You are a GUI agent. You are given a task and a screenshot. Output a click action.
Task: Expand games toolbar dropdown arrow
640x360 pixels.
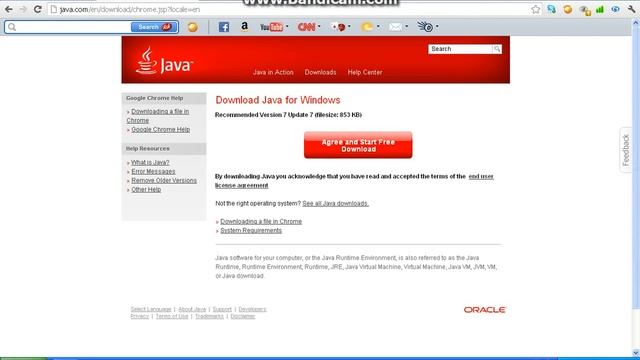click(349, 27)
